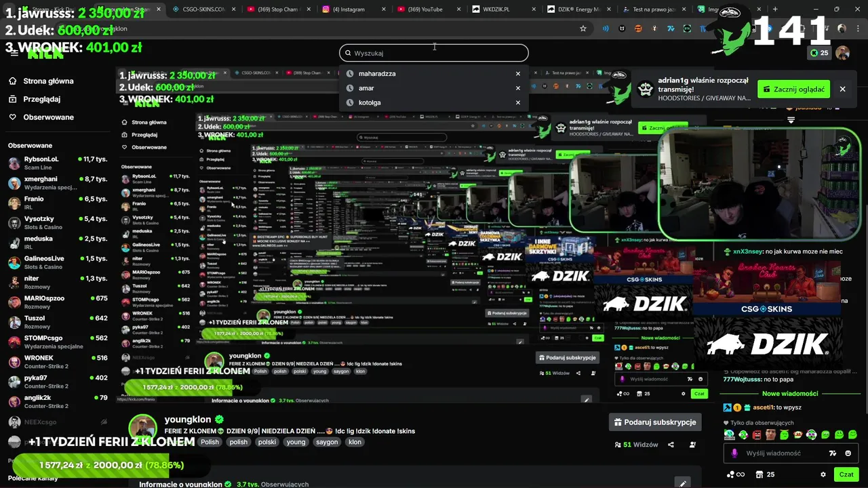Click the channel points icon below chat
Image resolution: width=868 pixels, height=488 pixels.
pos(735,474)
